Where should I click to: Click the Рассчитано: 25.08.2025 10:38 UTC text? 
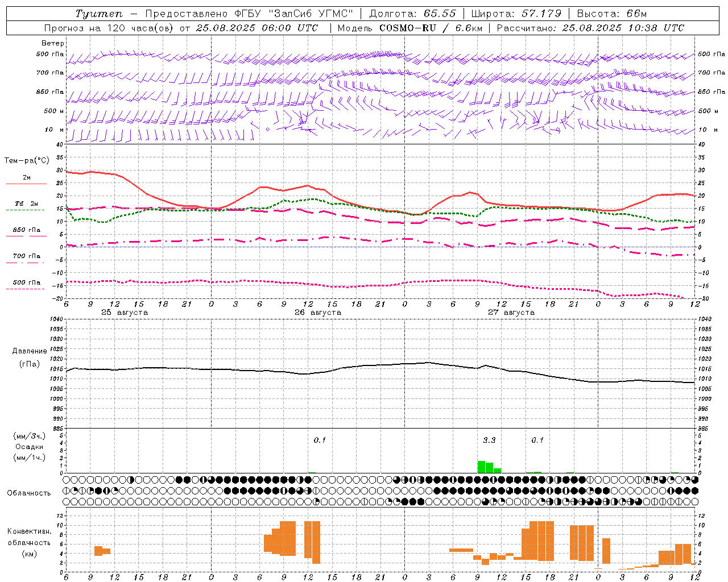590,28
